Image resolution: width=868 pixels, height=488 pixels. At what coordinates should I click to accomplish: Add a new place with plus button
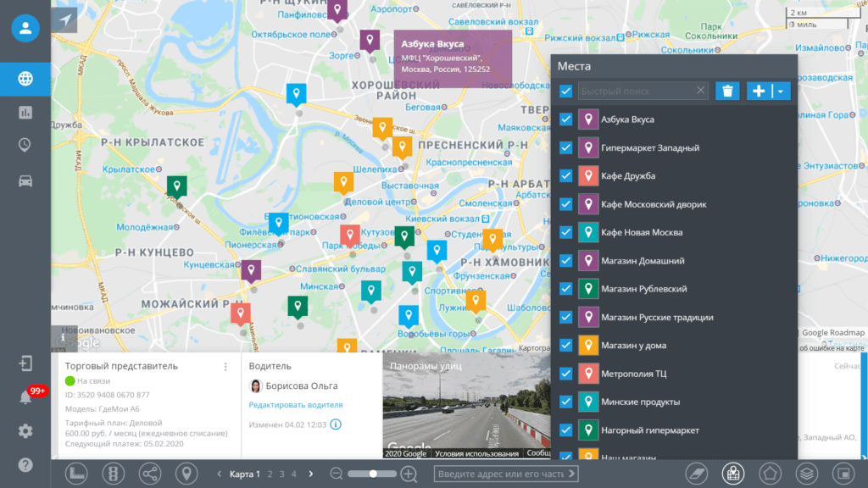click(x=759, y=91)
